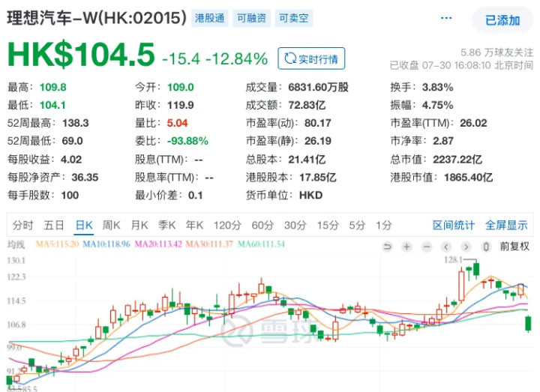Click the 成交额 72.83亿 value
The height and width of the screenshot is (392, 540).
pos(307,105)
